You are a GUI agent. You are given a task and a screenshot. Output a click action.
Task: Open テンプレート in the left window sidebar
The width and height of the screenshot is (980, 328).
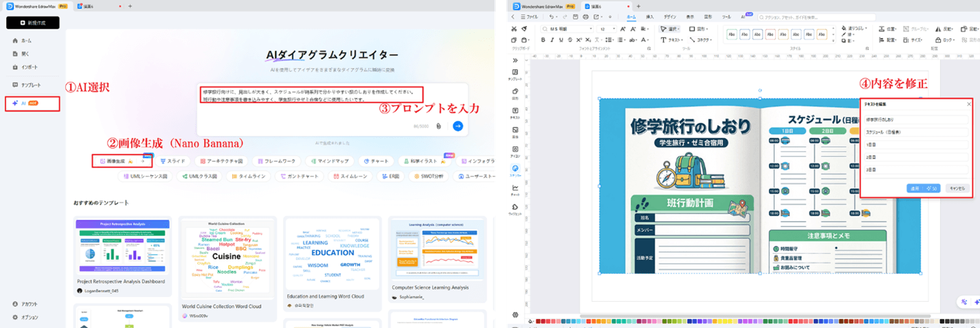tap(26, 85)
